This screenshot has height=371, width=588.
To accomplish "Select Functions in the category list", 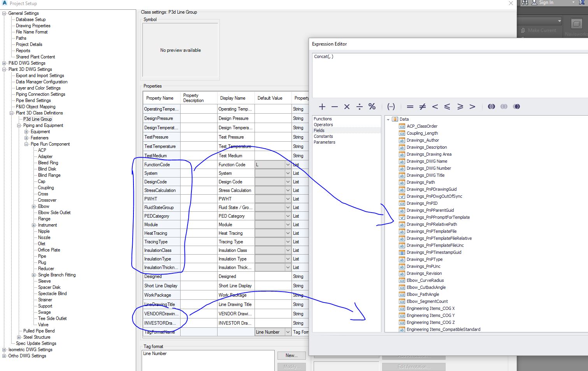I will coord(323,119).
